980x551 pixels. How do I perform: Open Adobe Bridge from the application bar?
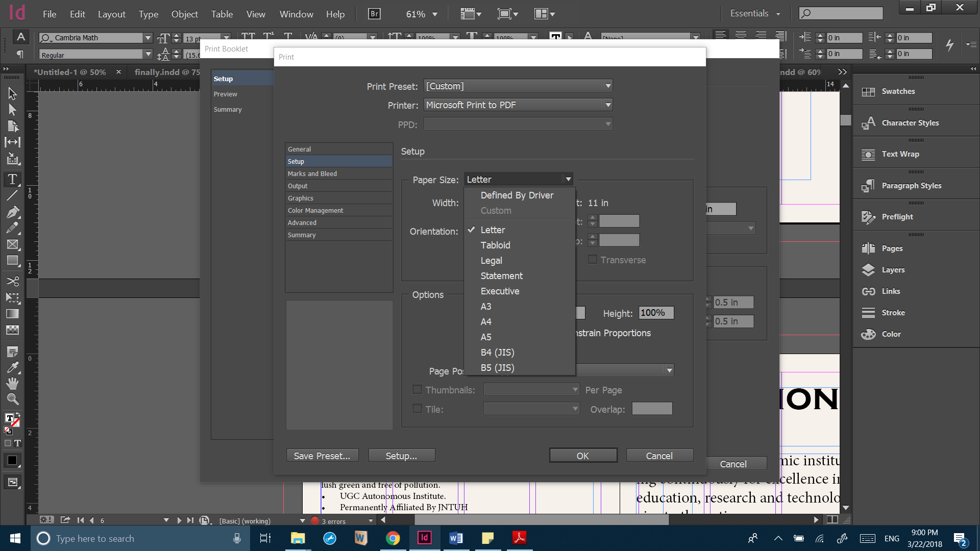coord(374,14)
